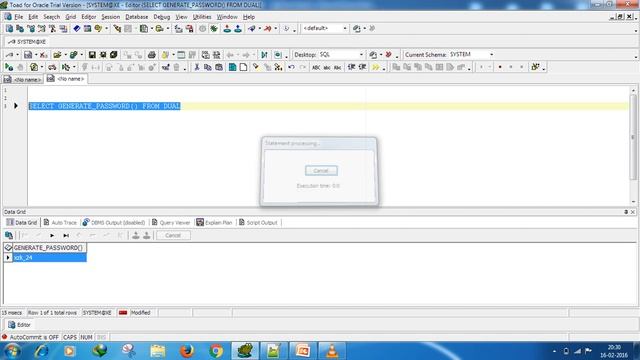Switch to the Explain Plan tab
This screenshot has height=360, width=640.
click(214, 222)
